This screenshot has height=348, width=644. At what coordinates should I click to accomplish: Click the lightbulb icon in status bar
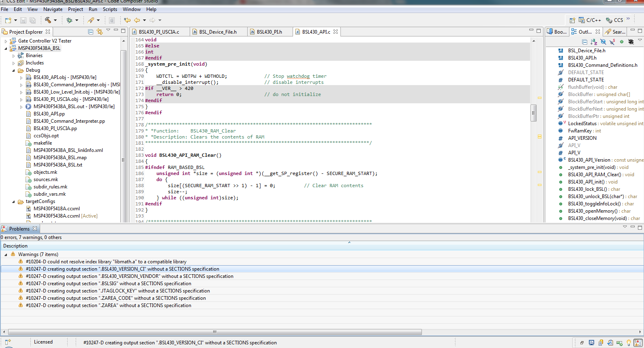pyautogui.click(x=629, y=343)
